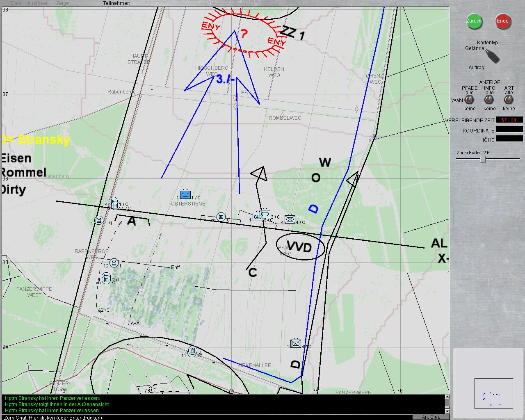Toggle the PFADE display switch
Image resolution: width=525 pixels, height=420 pixels.
(470, 100)
